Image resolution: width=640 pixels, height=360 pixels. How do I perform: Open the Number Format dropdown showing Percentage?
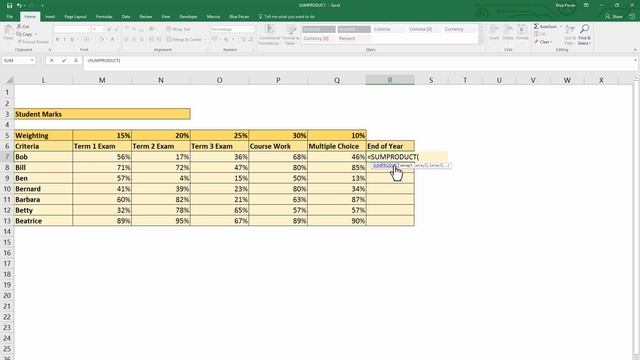point(232,29)
